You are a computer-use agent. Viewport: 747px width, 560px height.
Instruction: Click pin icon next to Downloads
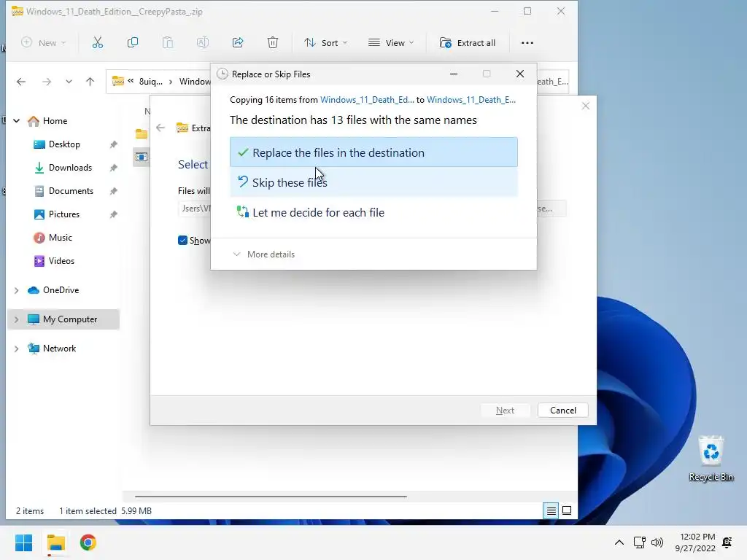coord(113,168)
